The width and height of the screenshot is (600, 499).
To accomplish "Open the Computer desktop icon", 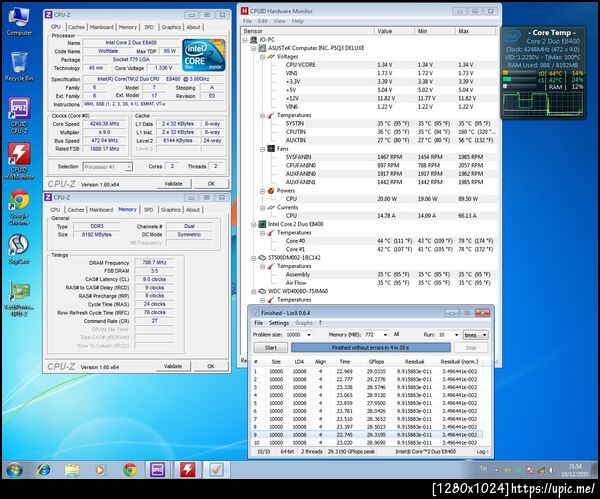I will point(19,21).
